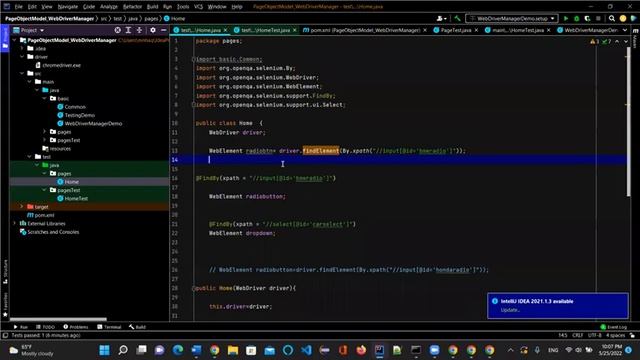Collapse the basic package
Image resolution: width=640 pixels, height=360 pixels.
point(45,98)
